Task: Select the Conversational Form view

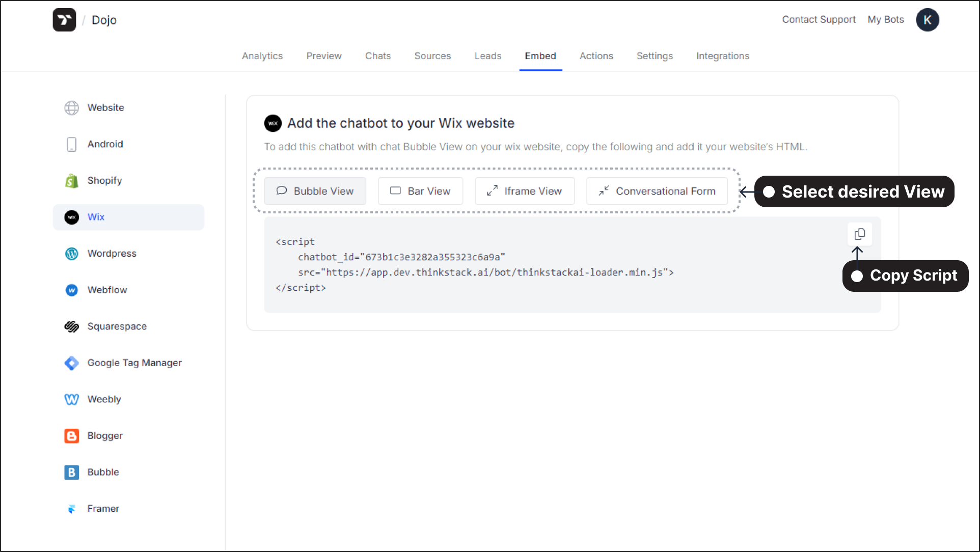Action: (657, 191)
